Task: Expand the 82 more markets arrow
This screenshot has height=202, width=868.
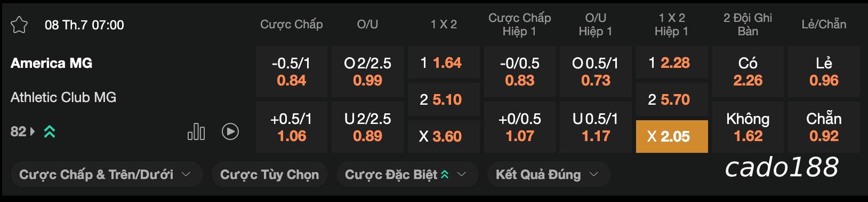Action: pyautogui.click(x=33, y=131)
